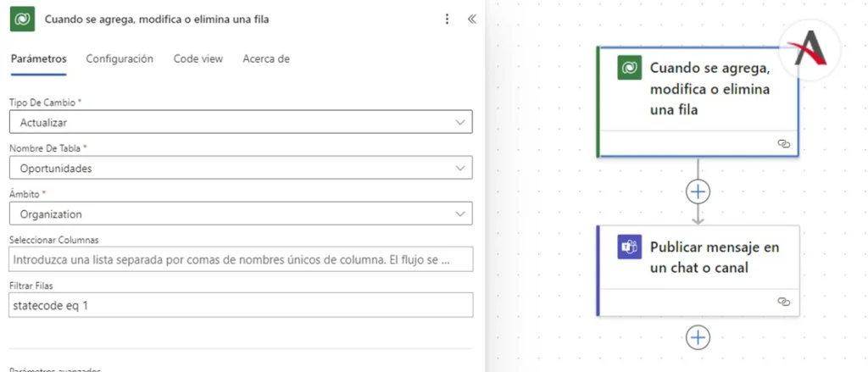Click the Teams icon on action card

tap(629, 248)
